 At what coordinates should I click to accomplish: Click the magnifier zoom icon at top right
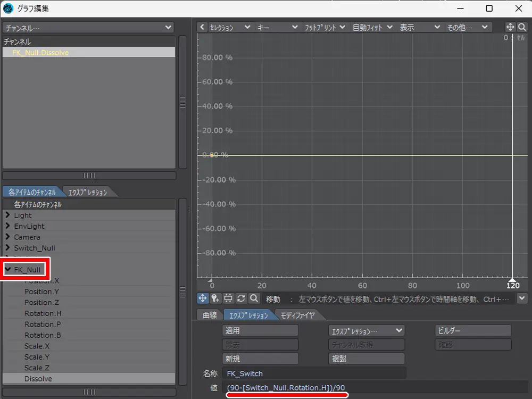(522, 27)
